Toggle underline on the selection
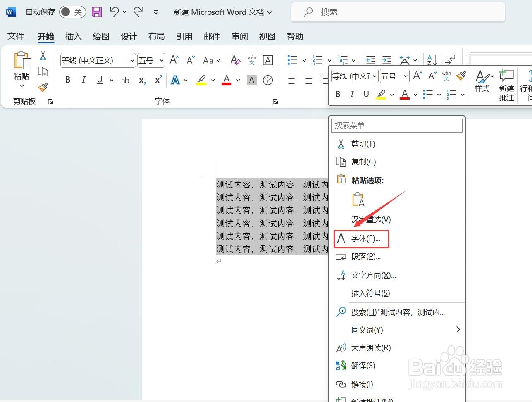Viewport: 532px width, 402px height. [99, 80]
